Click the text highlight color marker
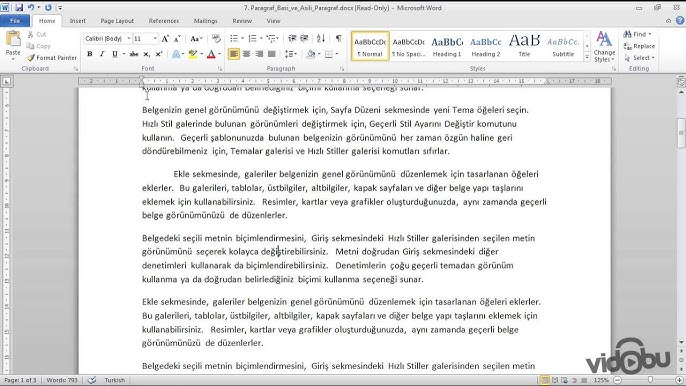 [192, 54]
